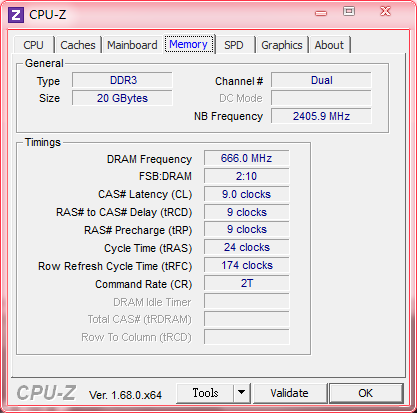This screenshot has width=417, height=413.
Task: Click the version text Ver. 1.68.0.x64
Action: point(125,395)
